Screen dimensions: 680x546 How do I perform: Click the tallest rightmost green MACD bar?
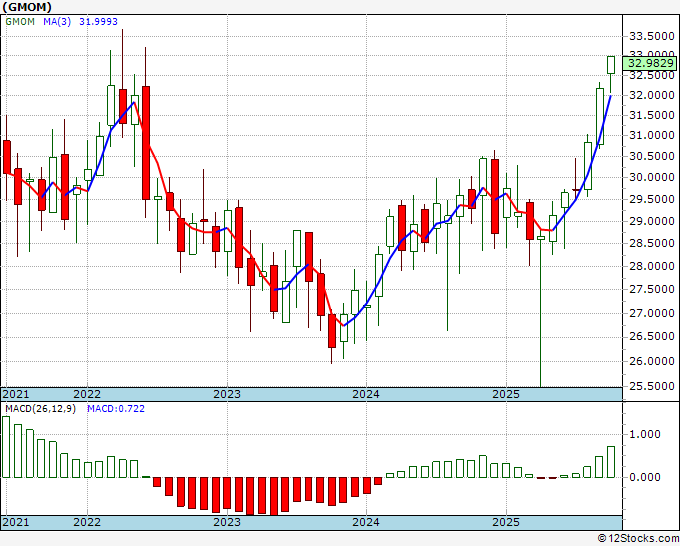tap(611, 462)
